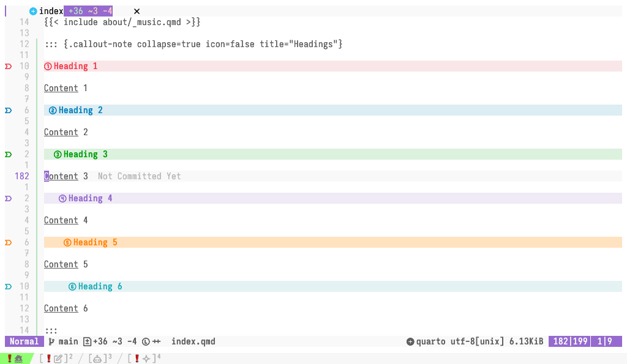Click the quarto filetype plus icon in statusline

410,341
